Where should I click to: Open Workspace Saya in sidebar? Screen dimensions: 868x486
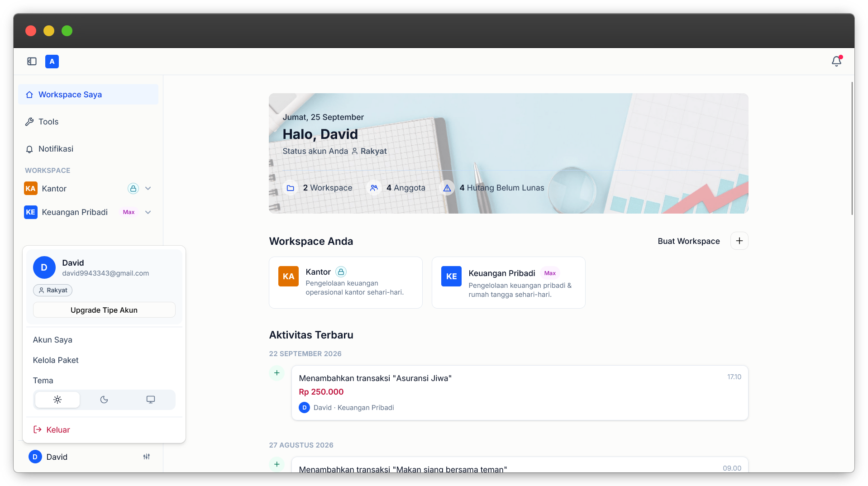(x=88, y=95)
